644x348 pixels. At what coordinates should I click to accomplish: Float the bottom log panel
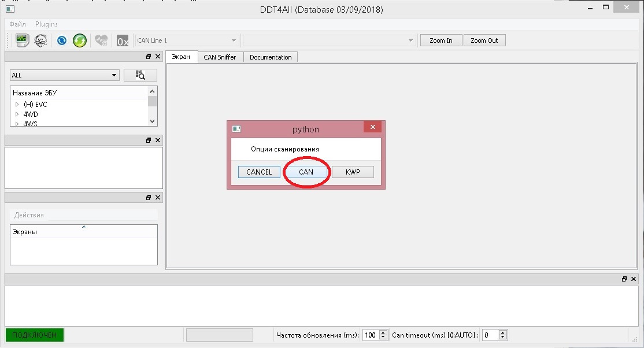click(x=624, y=279)
